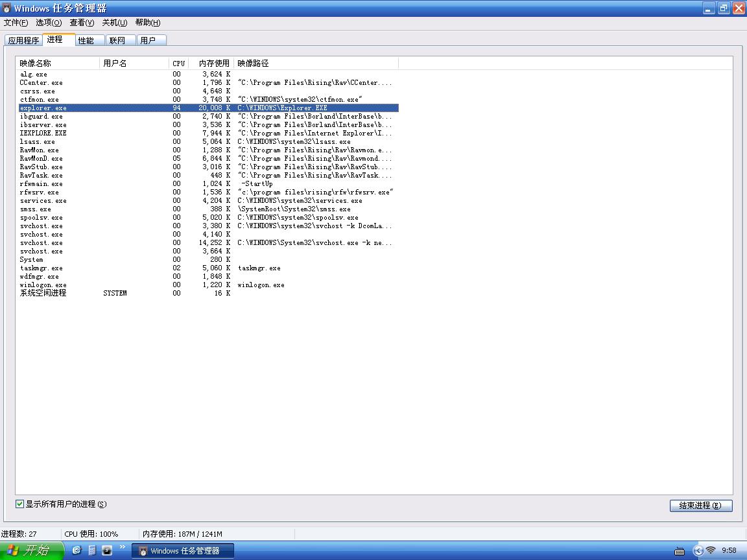Sort by the 用户名 column header
This screenshot has height=560, width=747.
point(134,63)
